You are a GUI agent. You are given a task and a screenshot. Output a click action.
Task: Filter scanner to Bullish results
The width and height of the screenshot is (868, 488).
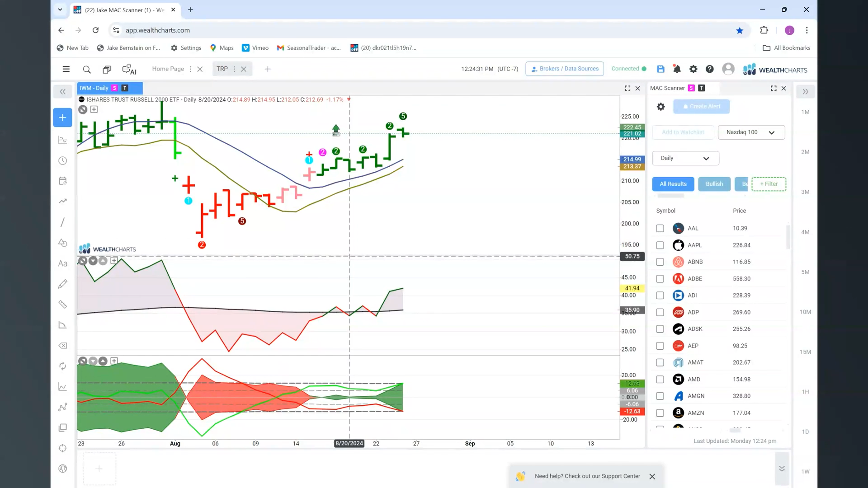click(x=714, y=184)
